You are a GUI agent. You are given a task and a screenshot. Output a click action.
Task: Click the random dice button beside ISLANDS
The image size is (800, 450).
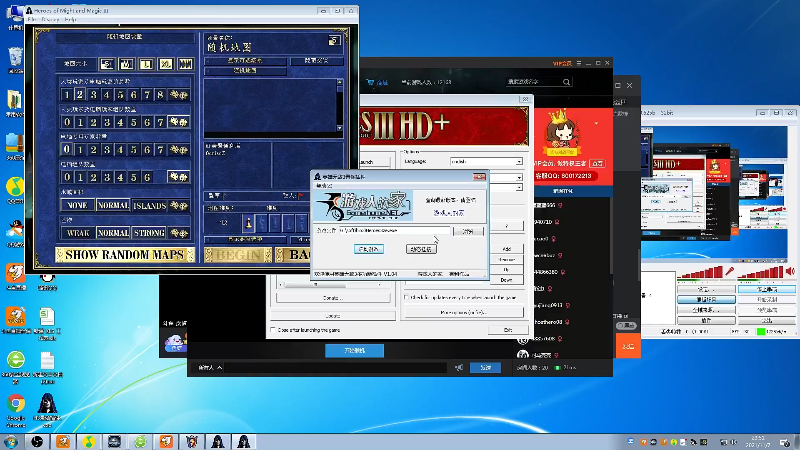179,205
